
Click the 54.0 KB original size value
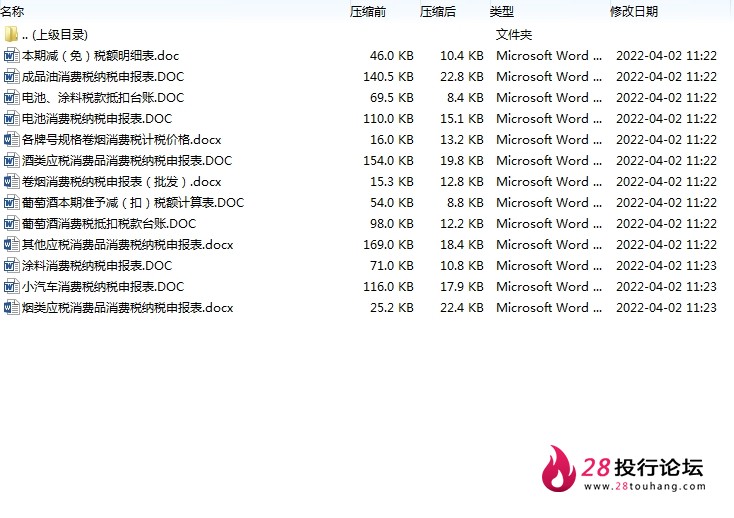point(391,203)
